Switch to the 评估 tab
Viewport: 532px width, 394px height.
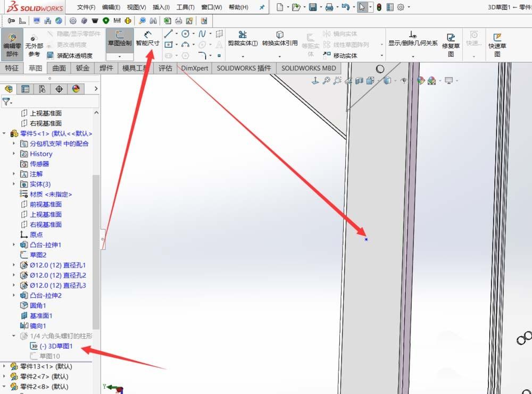[x=165, y=68]
